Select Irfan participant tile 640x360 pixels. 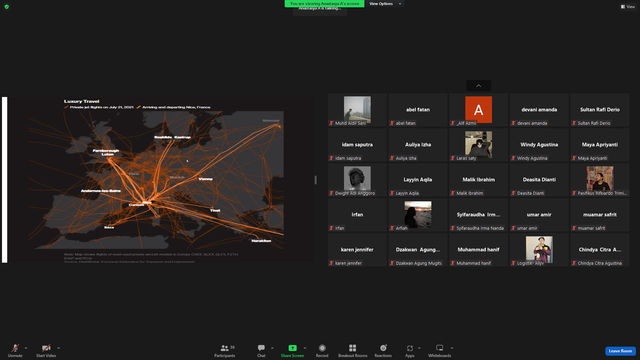pos(357,215)
